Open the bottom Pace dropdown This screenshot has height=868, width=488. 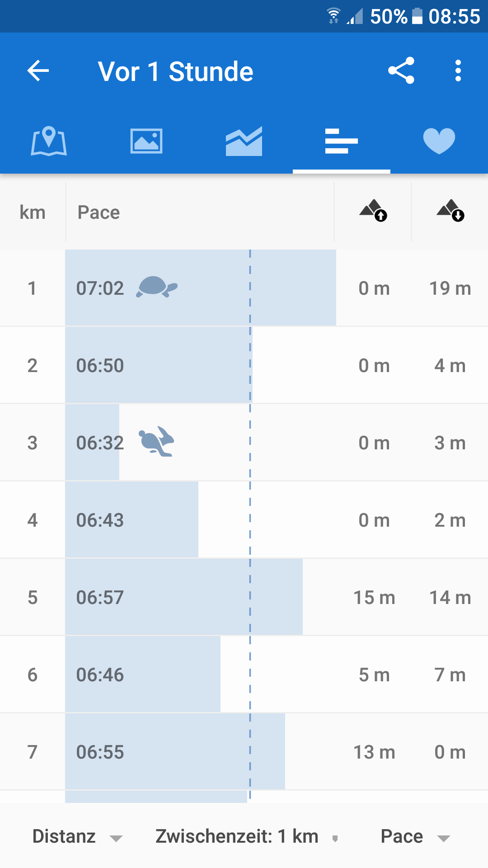point(415,837)
